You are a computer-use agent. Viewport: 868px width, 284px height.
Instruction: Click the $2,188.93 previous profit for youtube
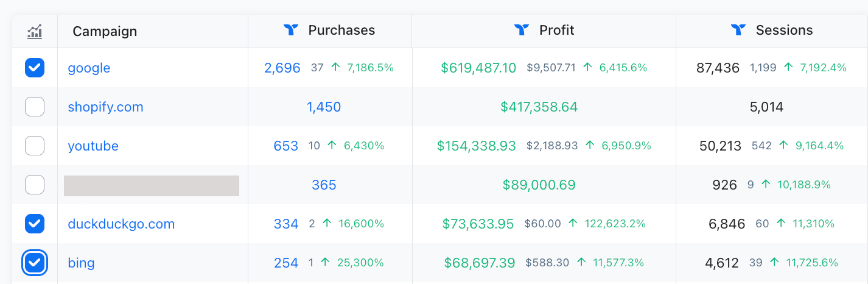(x=552, y=146)
